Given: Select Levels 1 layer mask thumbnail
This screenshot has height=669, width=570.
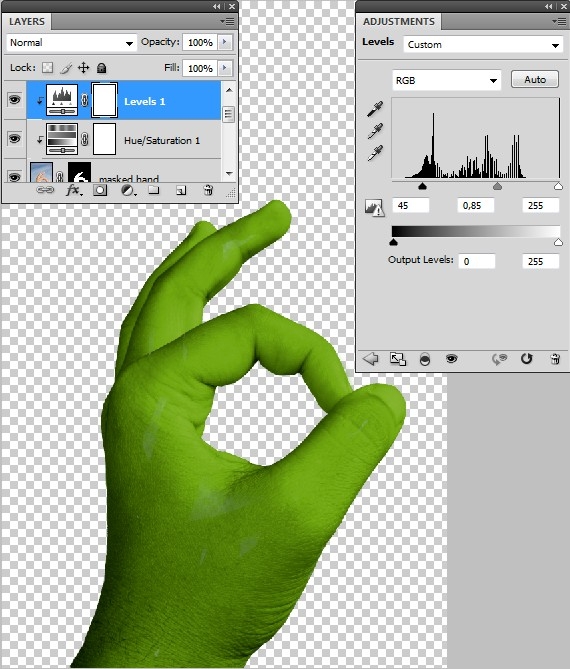Looking at the screenshot, I should [105, 100].
